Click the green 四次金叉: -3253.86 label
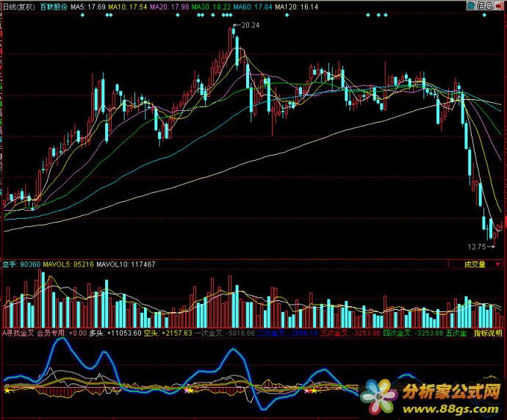The image size is (507, 420). tap(413, 333)
